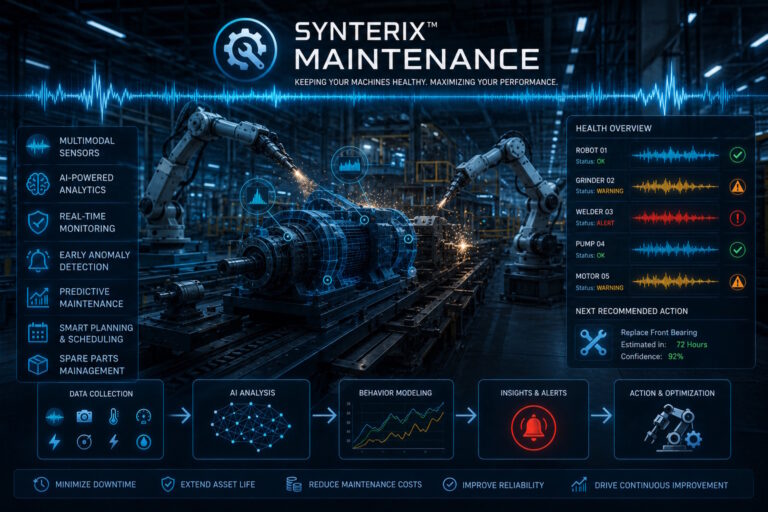Click the thermometer icon in Data Collection
The image size is (768, 512).
tap(114, 416)
